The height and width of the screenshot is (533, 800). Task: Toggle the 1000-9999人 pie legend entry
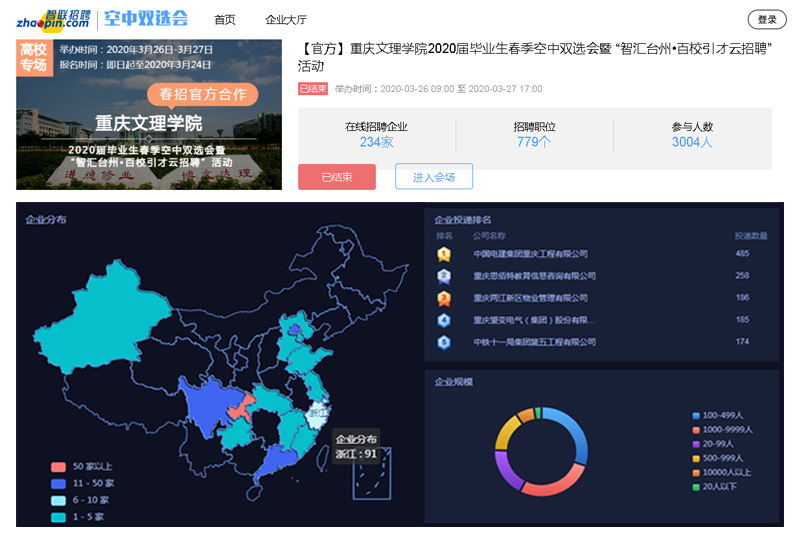(x=724, y=429)
